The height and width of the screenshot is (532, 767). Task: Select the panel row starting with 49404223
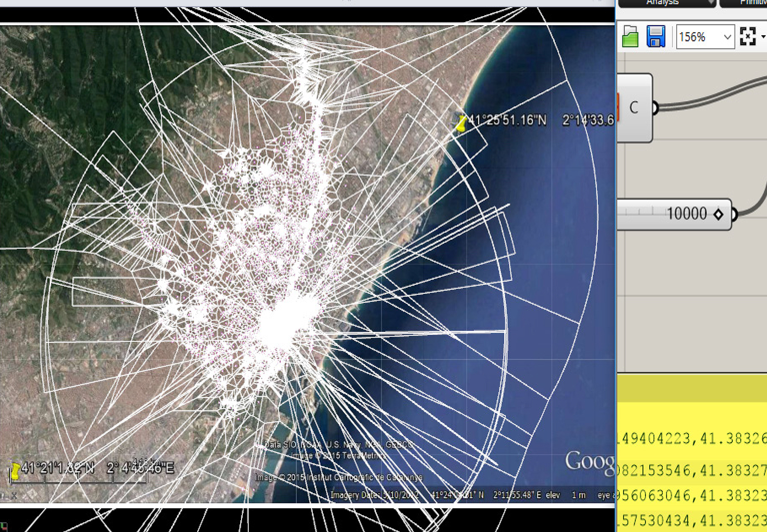click(692, 438)
